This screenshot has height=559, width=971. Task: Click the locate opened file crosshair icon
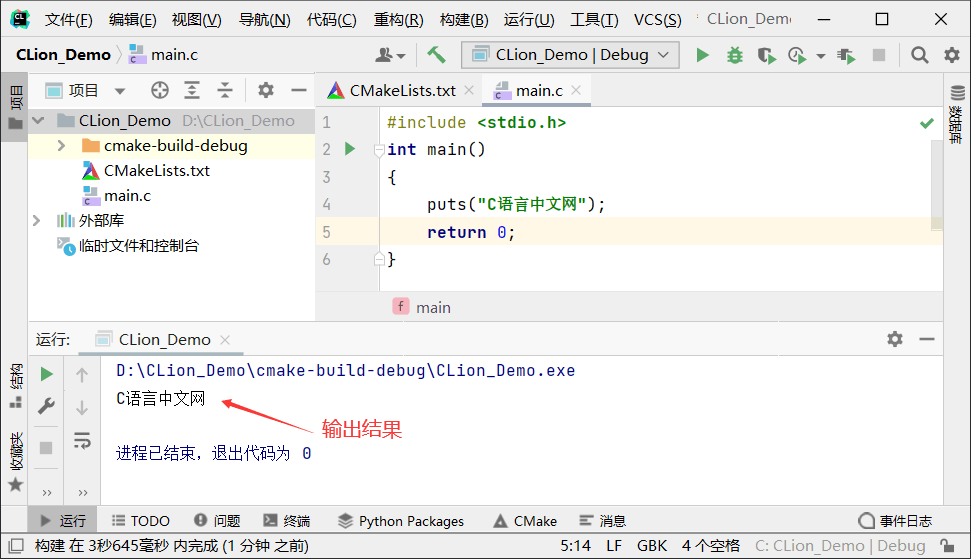160,90
